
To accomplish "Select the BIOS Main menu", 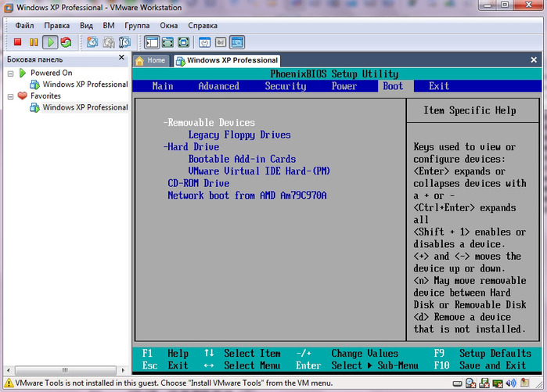I will click(x=163, y=86).
